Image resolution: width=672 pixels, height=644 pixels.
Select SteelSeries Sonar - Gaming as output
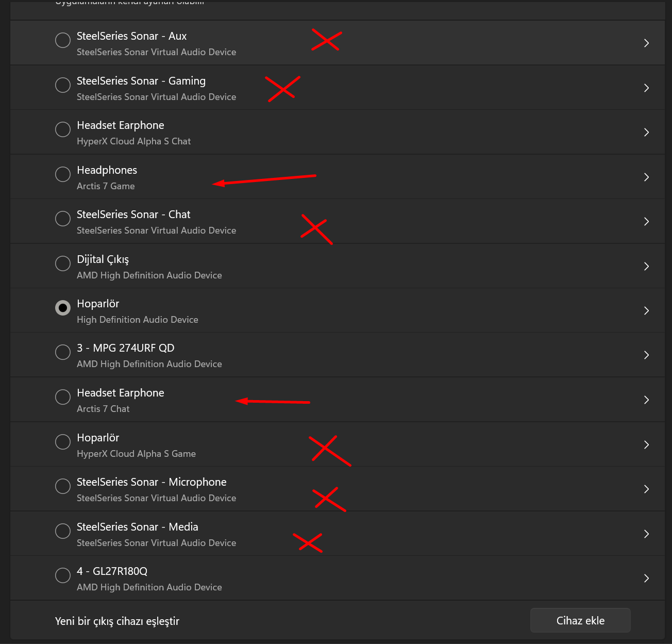pyautogui.click(x=63, y=85)
